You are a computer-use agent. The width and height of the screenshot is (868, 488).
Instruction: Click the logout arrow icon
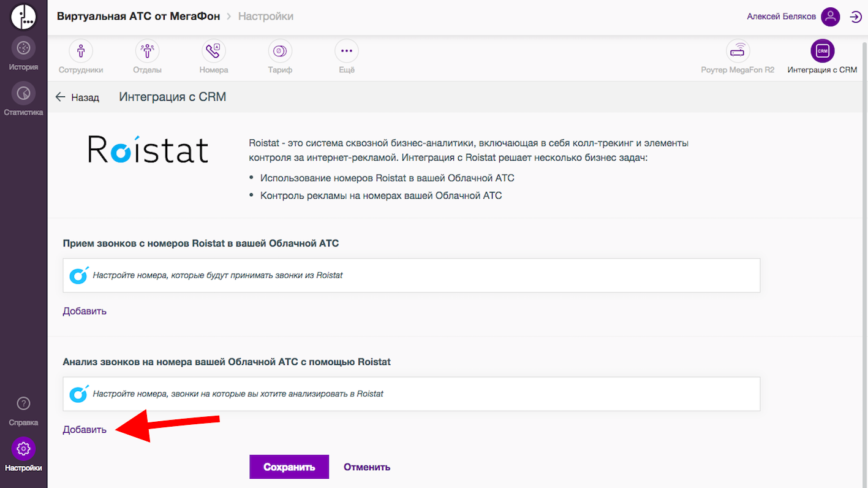pyautogui.click(x=856, y=17)
